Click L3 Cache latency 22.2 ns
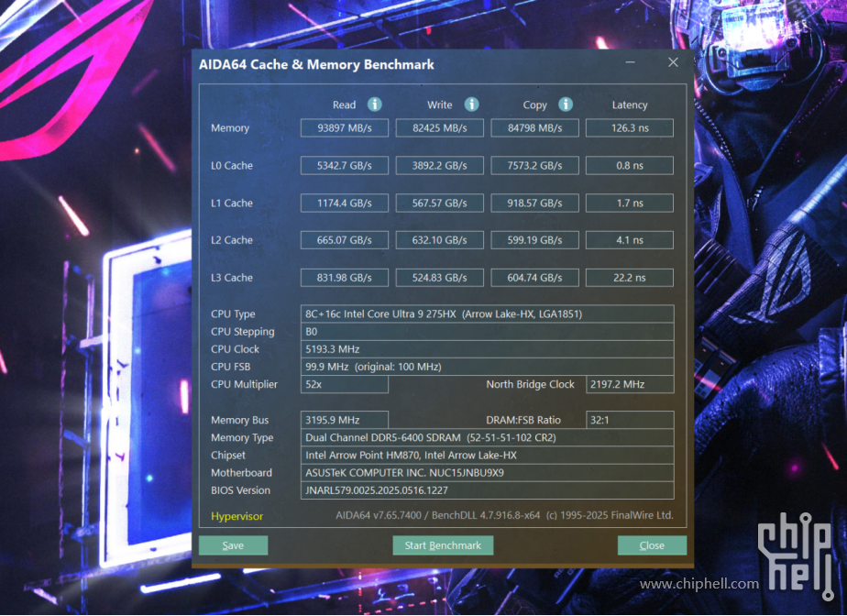 630,278
